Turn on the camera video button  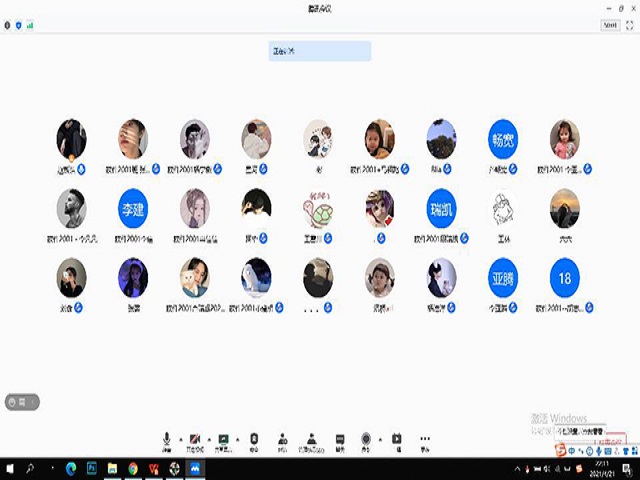click(195, 440)
